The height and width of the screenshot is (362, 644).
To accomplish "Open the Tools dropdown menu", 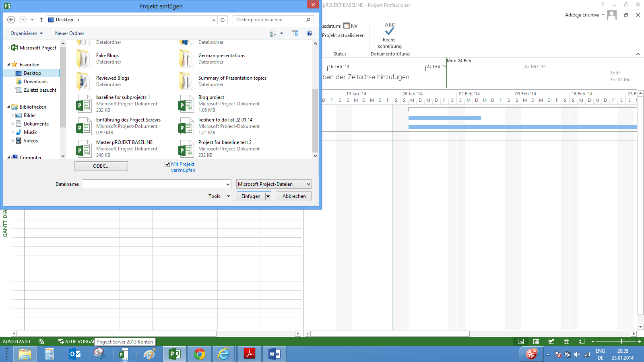I will point(219,196).
